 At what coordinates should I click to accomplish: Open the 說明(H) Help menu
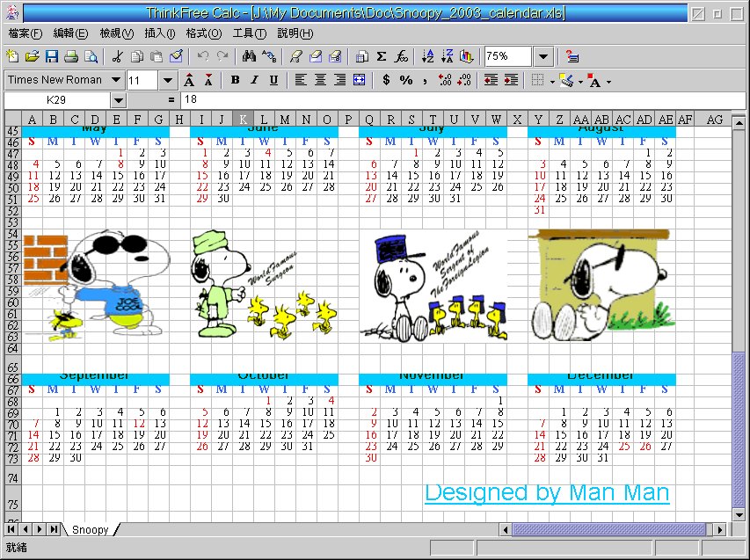click(x=295, y=33)
